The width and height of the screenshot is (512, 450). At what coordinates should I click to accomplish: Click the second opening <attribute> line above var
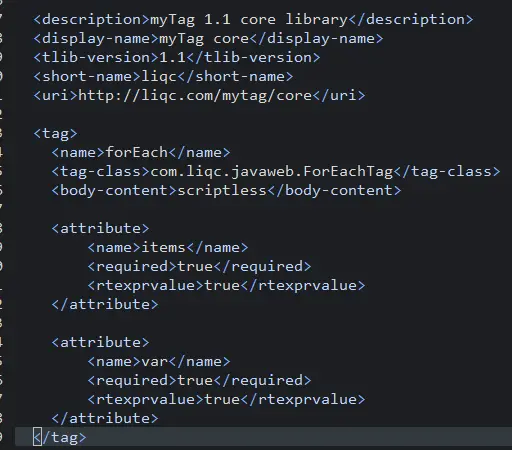[x=100, y=342]
